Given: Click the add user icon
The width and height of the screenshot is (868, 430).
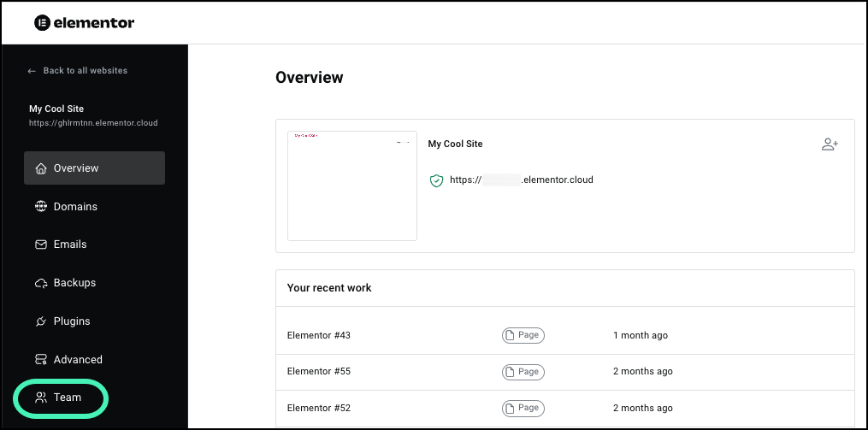Looking at the screenshot, I should pos(830,144).
